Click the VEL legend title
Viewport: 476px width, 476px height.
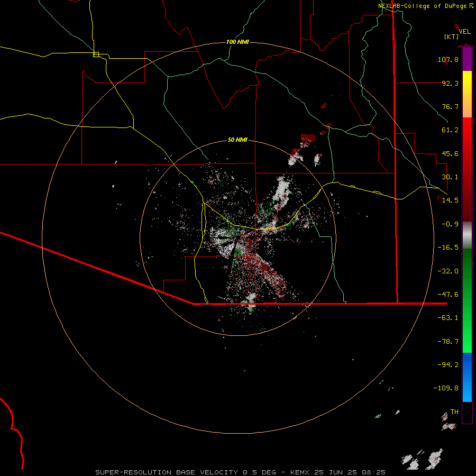pos(464,32)
